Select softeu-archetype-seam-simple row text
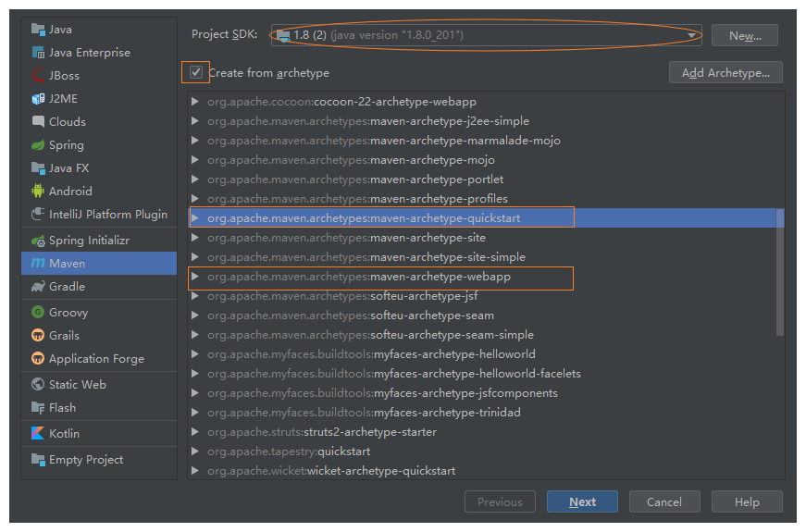The image size is (806, 532). pos(371,335)
